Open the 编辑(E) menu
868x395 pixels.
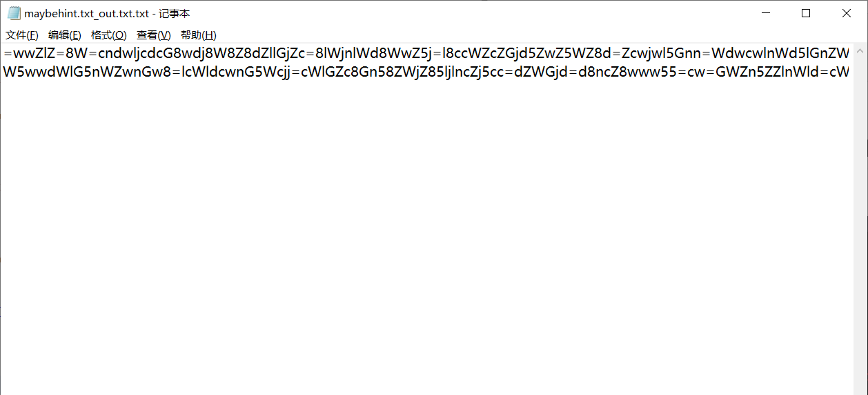coord(65,35)
